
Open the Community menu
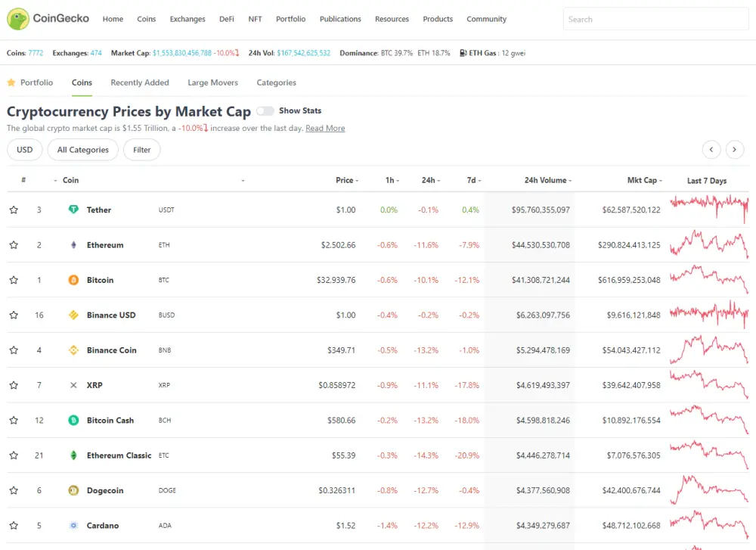486,19
